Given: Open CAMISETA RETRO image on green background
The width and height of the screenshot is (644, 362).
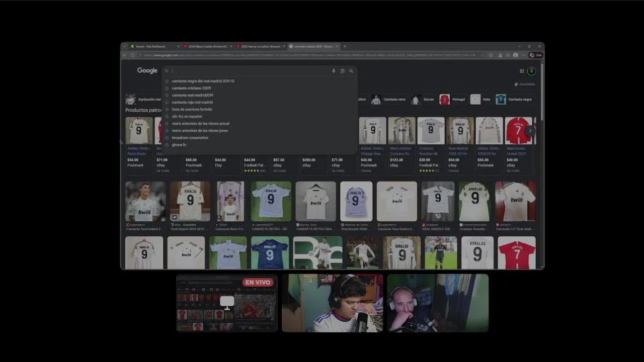Looking at the screenshot, I should (271, 201).
